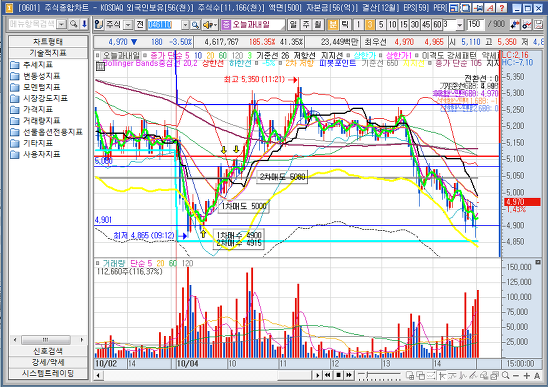This screenshot has height=387, width=548.
Task: Click the zoom magnifier icon in bottom toolbar
Action: tap(505, 376)
